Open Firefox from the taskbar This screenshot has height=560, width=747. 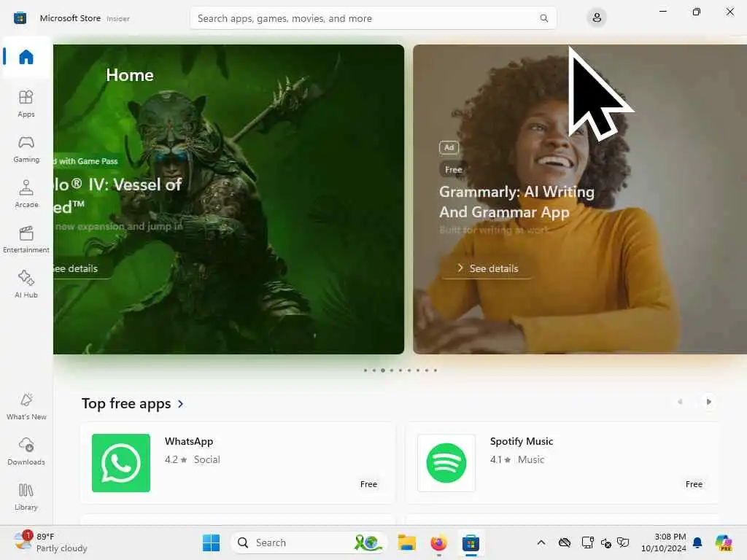coord(438,542)
